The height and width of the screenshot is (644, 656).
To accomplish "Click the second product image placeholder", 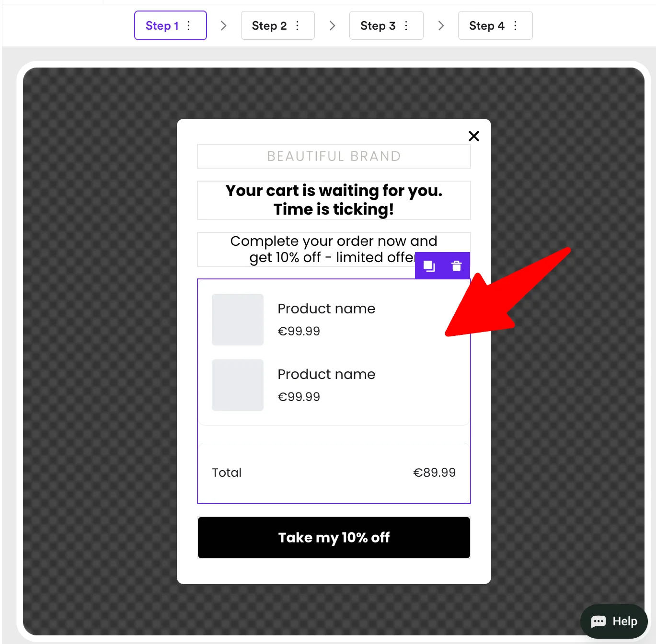I will 238,385.
